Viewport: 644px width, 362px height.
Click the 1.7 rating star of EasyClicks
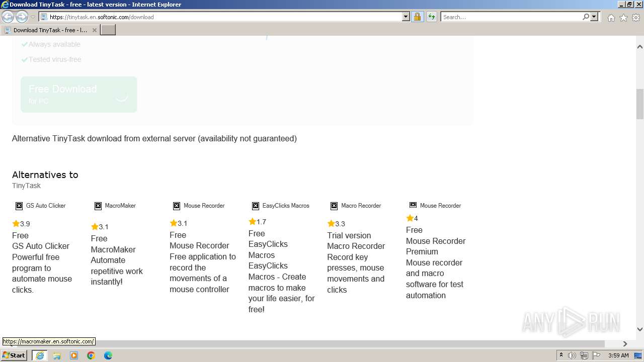(x=252, y=222)
